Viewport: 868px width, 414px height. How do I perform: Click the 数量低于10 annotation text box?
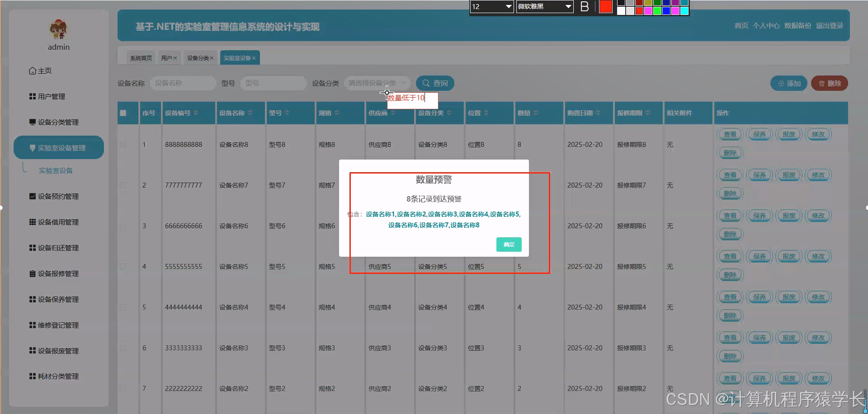412,100
